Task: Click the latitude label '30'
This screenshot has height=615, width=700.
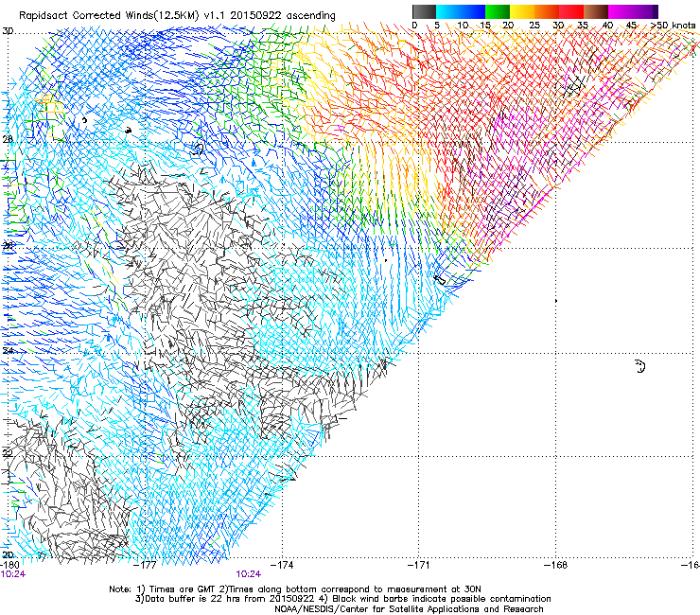Action: [8, 31]
